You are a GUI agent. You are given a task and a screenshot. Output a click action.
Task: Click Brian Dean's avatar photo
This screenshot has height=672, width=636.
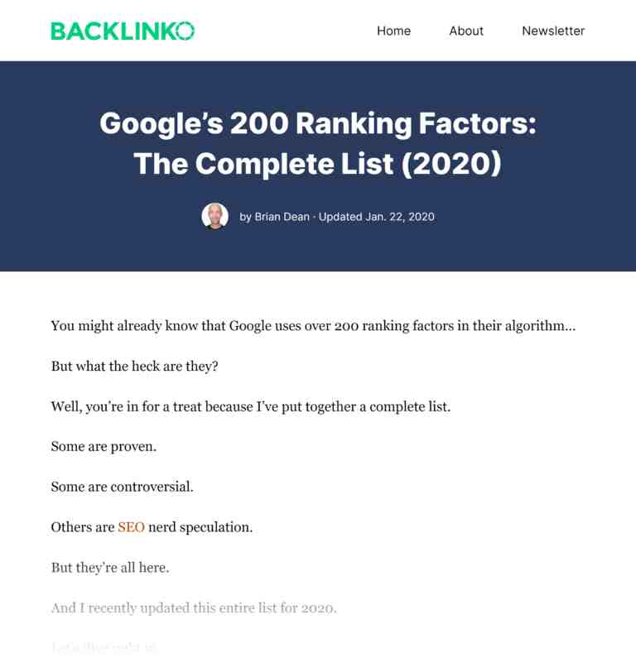point(214,216)
